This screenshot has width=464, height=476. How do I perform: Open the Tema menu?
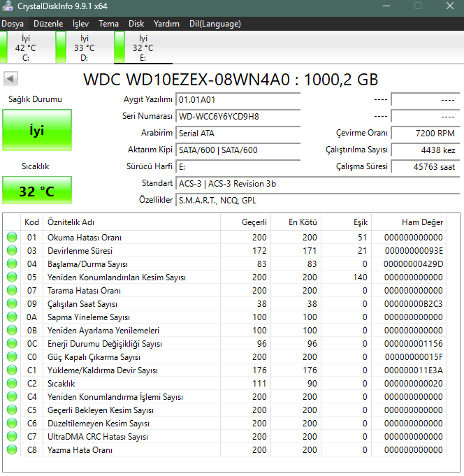(x=108, y=24)
